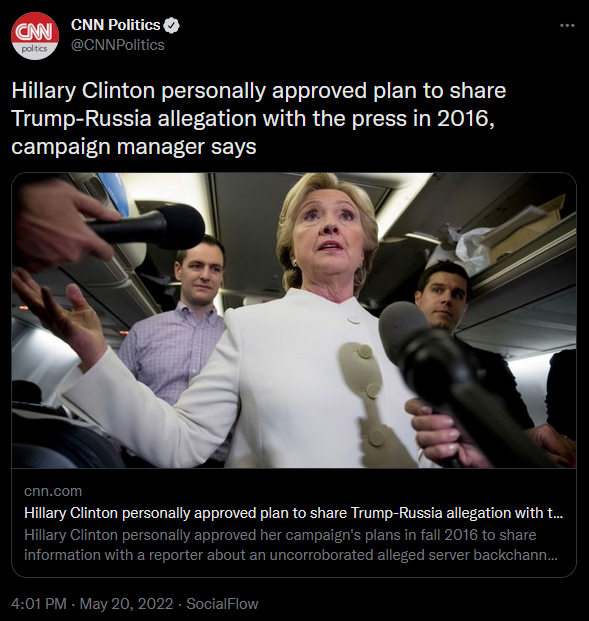Click the CNN Politics display name
This screenshot has width=589, height=621.
115,25
